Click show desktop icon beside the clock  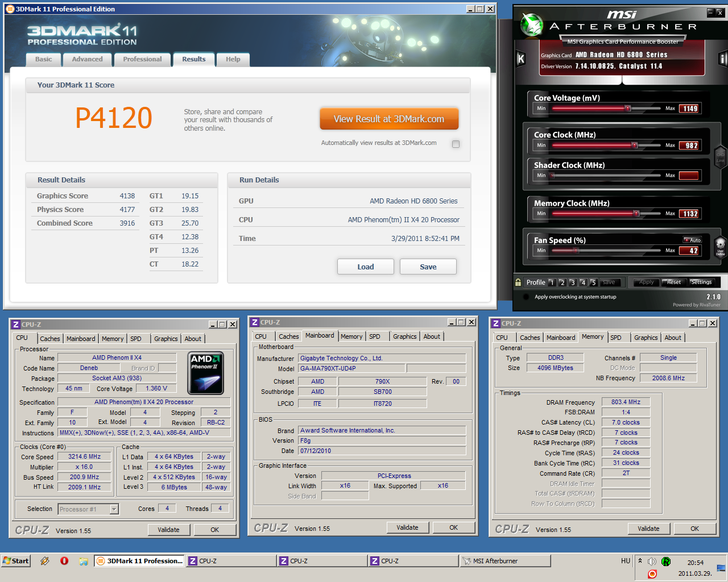point(721,567)
